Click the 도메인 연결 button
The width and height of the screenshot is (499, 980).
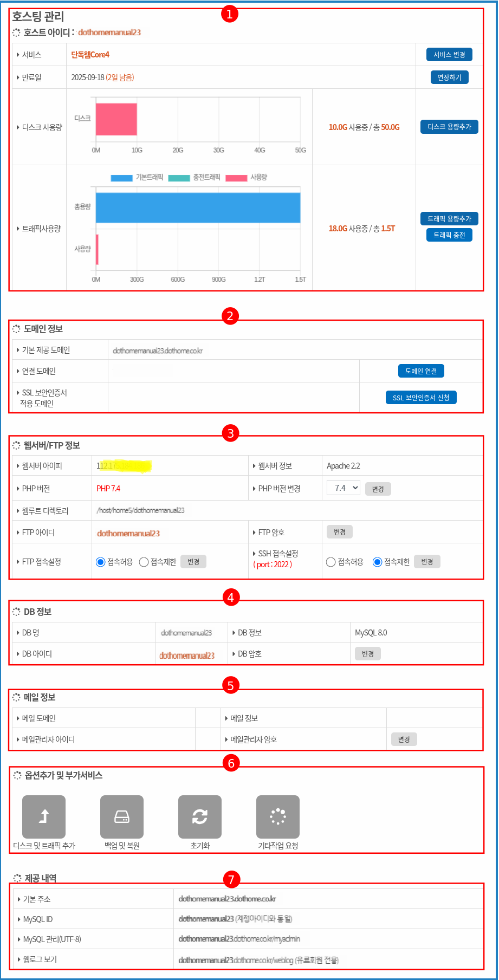[421, 371]
